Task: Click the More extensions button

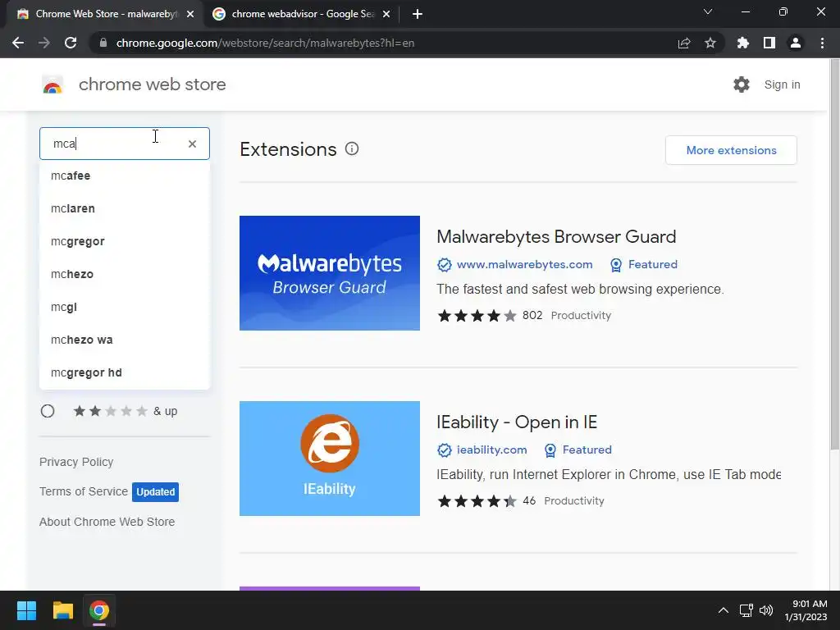Action: tap(731, 150)
